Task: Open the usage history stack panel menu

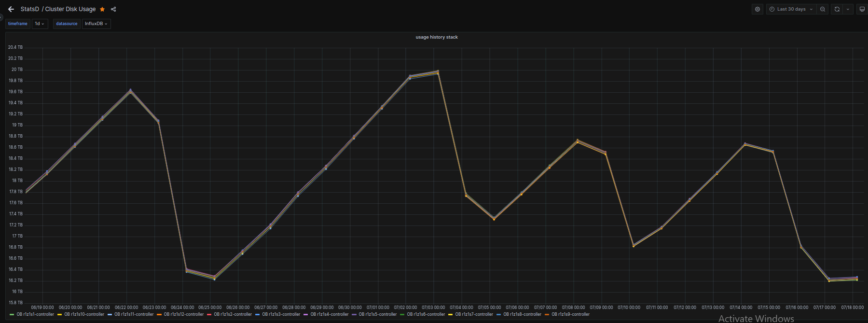Action: click(x=437, y=37)
